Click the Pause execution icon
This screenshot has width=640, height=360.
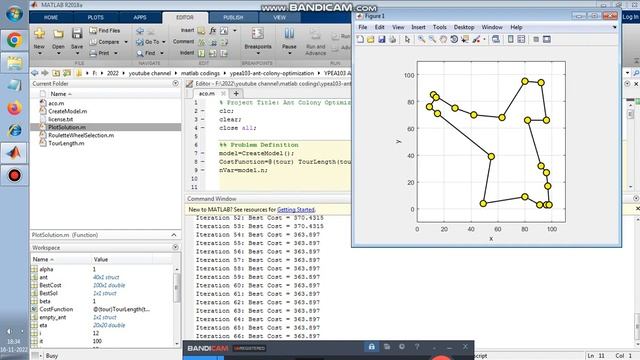(x=289, y=33)
